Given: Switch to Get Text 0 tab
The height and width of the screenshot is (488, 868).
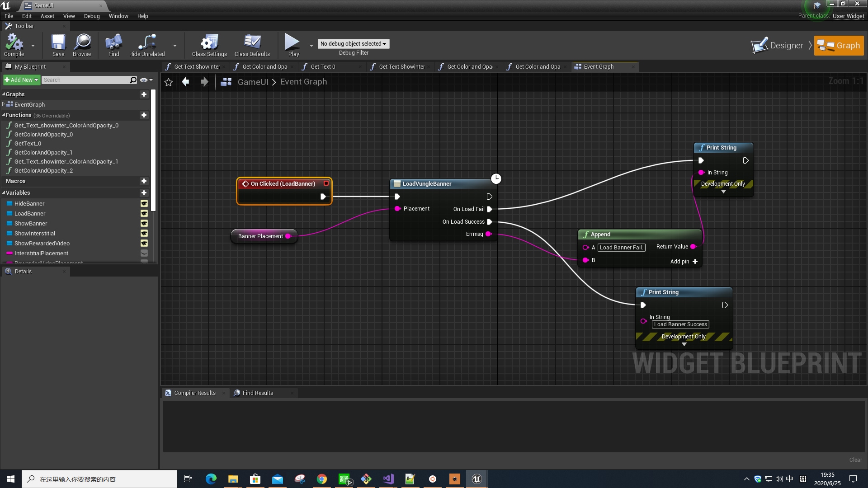Looking at the screenshot, I should pos(323,67).
